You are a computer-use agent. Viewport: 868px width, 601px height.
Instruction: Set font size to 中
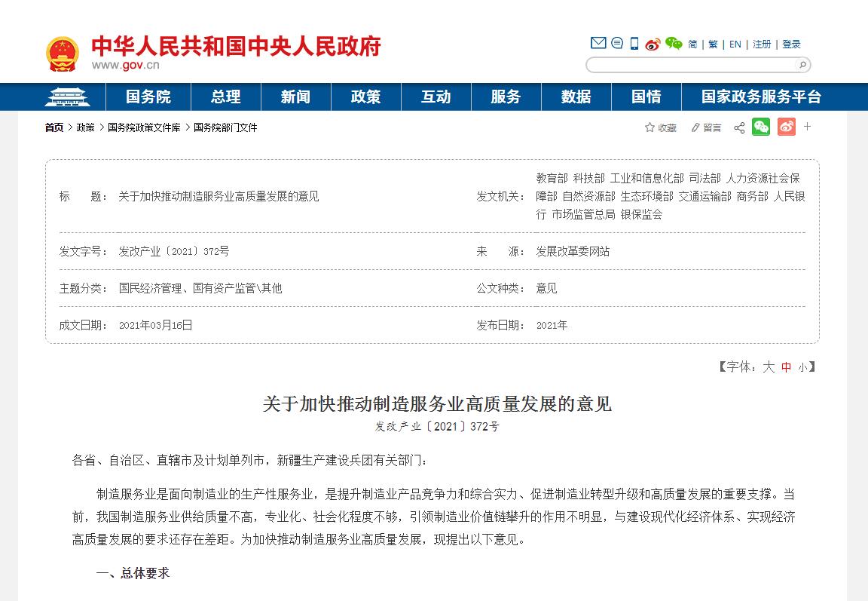click(x=786, y=367)
